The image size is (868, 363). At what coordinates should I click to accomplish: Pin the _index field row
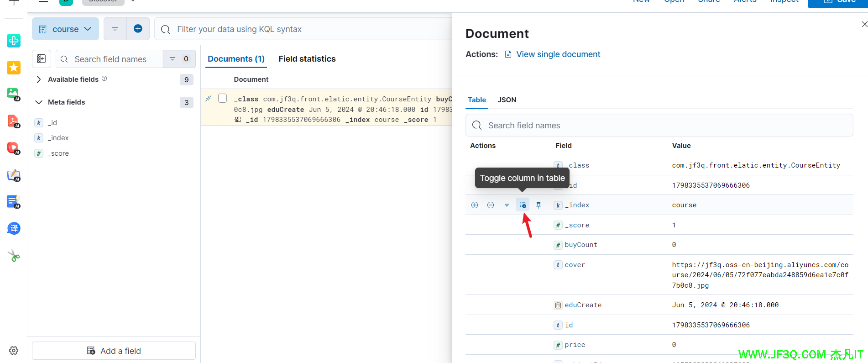539,205
